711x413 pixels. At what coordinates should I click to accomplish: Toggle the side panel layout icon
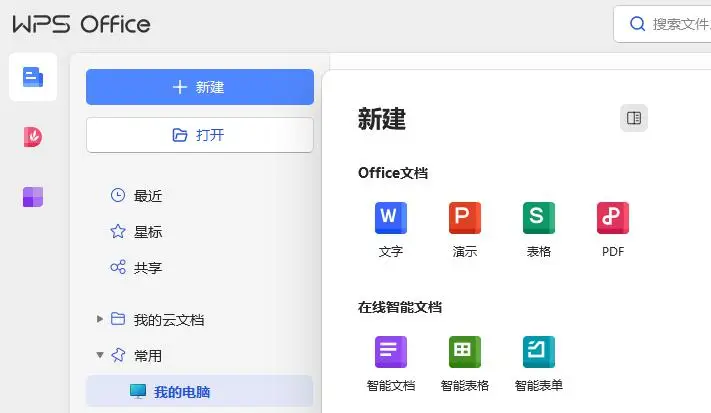click(x=633, y=118)
